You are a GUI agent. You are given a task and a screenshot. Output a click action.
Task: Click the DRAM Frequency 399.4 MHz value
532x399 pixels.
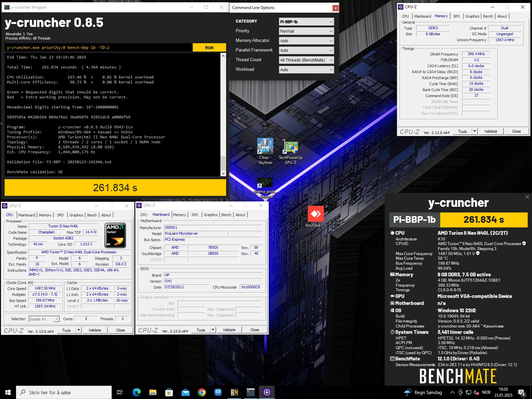pyautogui.click(x=476, y=54)
